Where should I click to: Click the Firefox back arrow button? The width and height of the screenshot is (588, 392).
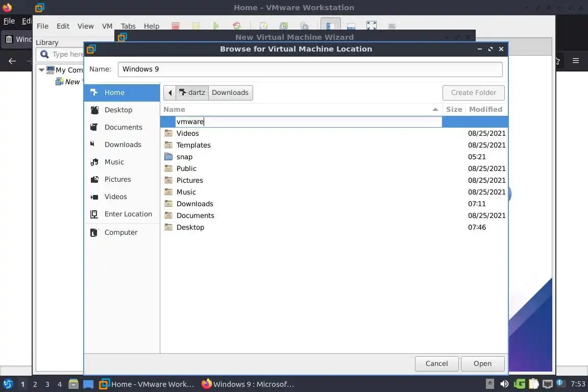point(12,61)
